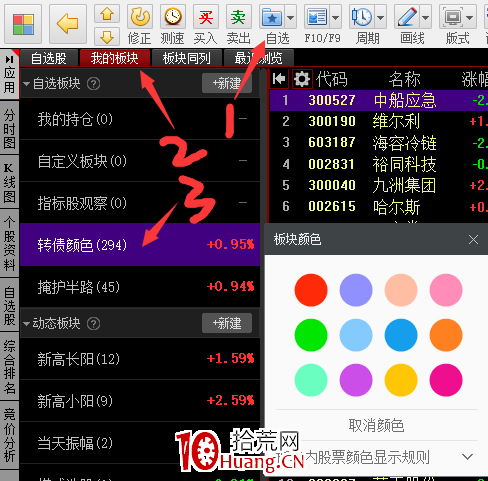Open the column settings gear icon

[x=302, y=79]
